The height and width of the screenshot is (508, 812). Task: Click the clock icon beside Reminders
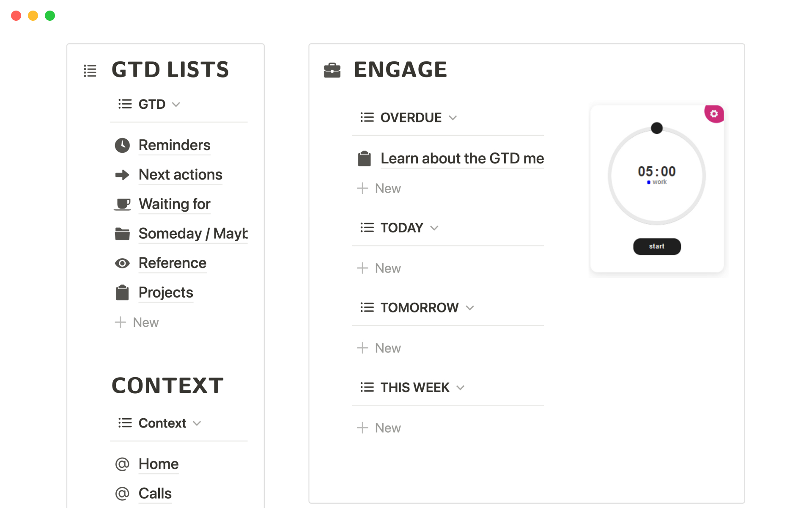pyautogui.click(x=122, y=145)
